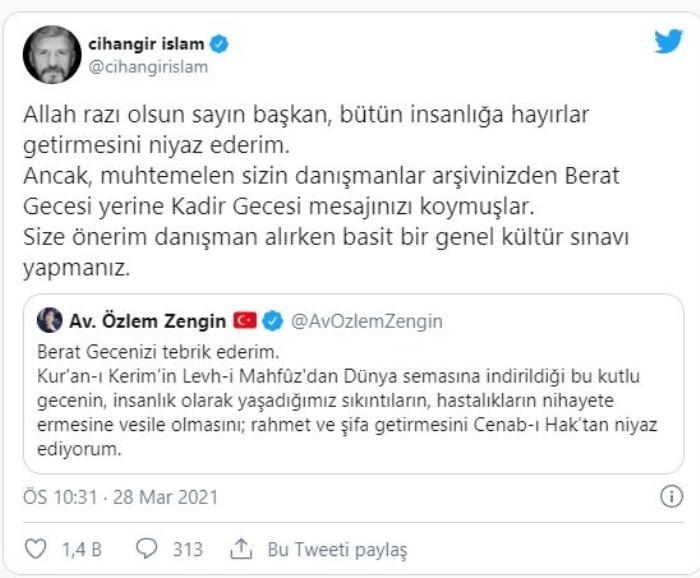Click the verified badge beside cihangir islam

coord(220,43)
